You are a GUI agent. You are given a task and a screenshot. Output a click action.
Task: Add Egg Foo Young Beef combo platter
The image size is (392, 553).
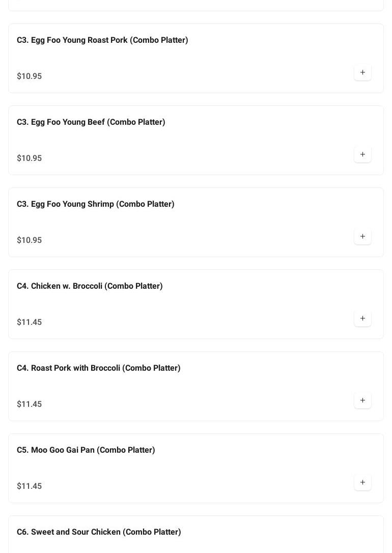click(x=362, y=154)
